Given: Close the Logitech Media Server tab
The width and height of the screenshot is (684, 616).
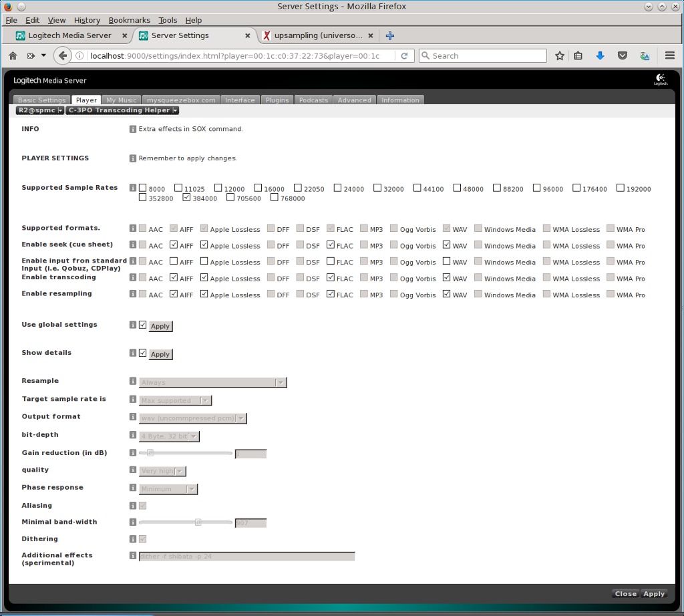Looking at the screenshot, I should [125, 36].
